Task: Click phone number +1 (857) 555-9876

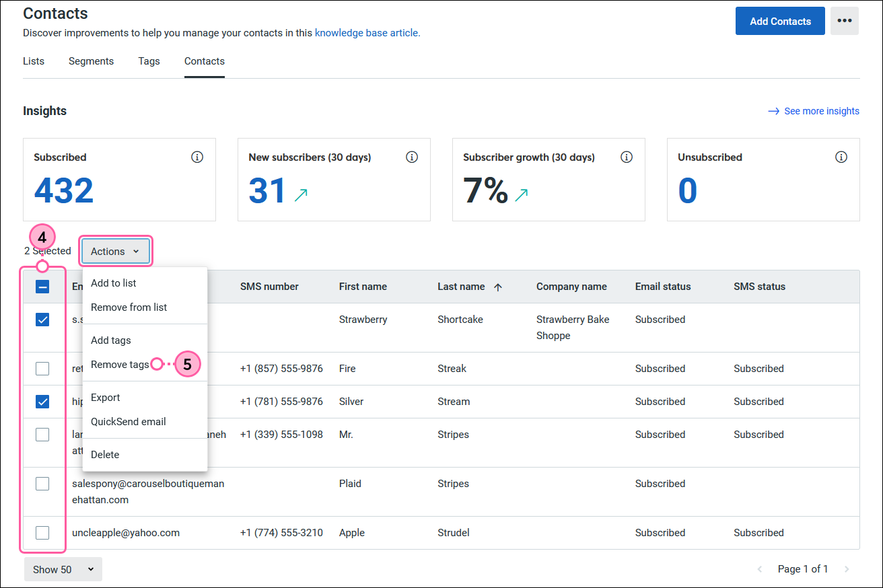Action: (281, 369)
